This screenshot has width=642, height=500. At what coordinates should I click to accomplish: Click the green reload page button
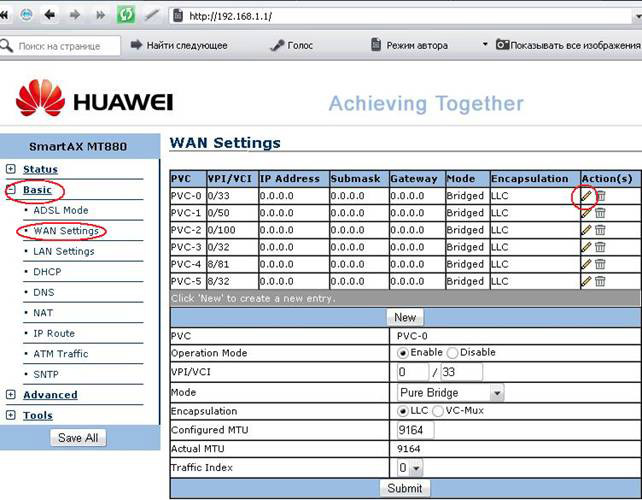coord(126,15)
